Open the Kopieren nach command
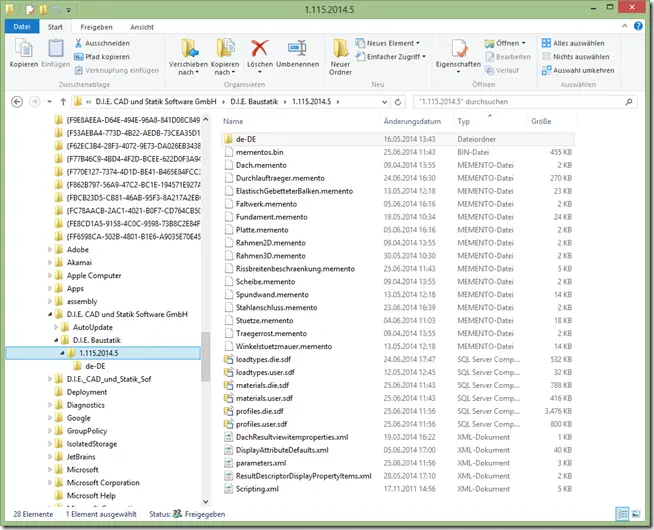This screenshot has width=654, height=530. point(225,56)
